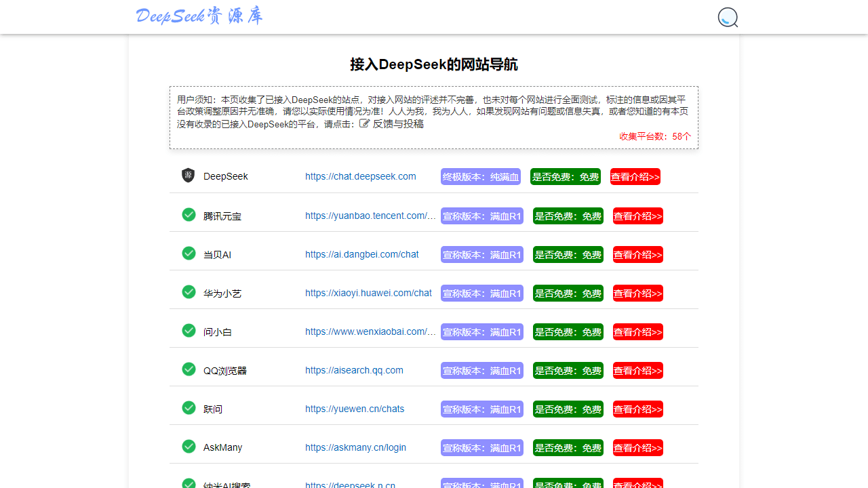868x488 pixels.
Task: Select the QQ浏览器 platform name
Action: click(225, 371)
